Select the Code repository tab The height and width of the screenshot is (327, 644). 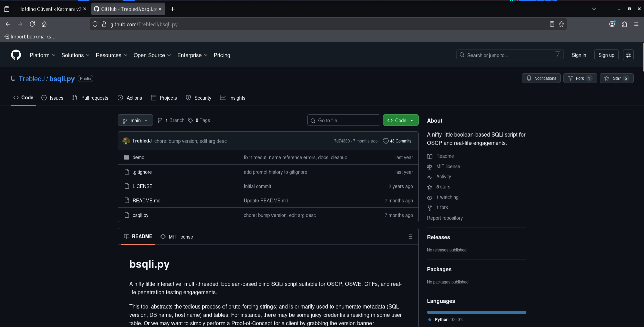coord(23,98)
